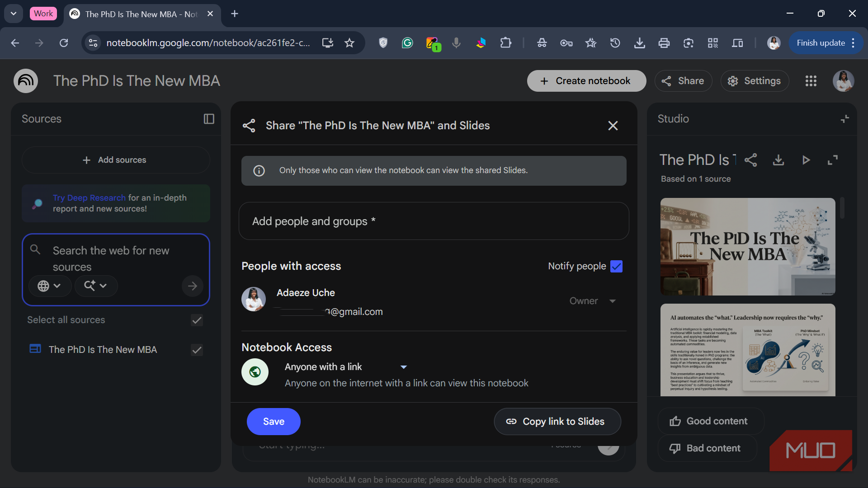
Task: Click the install app icon in the address bar
Action: point(328,43)
